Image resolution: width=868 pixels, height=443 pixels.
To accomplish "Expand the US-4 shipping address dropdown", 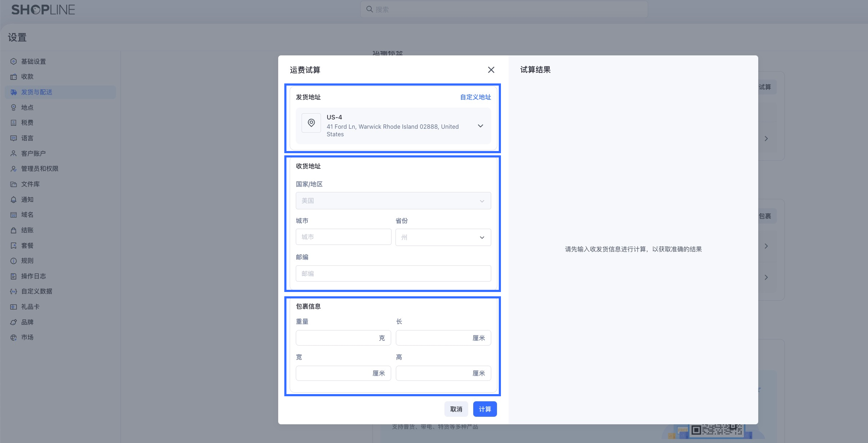I will point(480,126).
